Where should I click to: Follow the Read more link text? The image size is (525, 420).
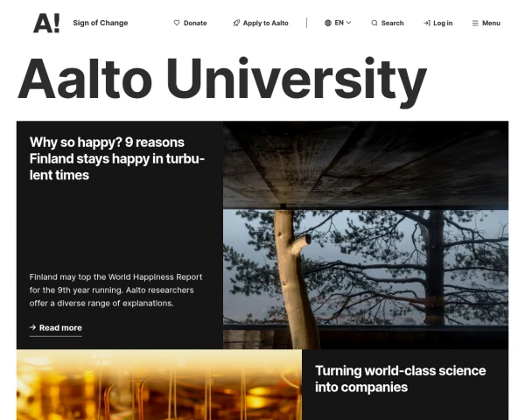click(60, 327)
